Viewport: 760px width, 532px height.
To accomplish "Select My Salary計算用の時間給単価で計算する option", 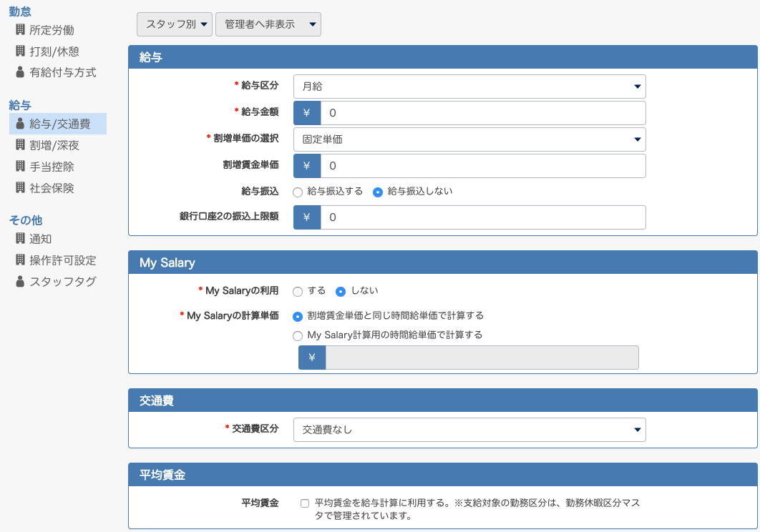I will 298,336.
